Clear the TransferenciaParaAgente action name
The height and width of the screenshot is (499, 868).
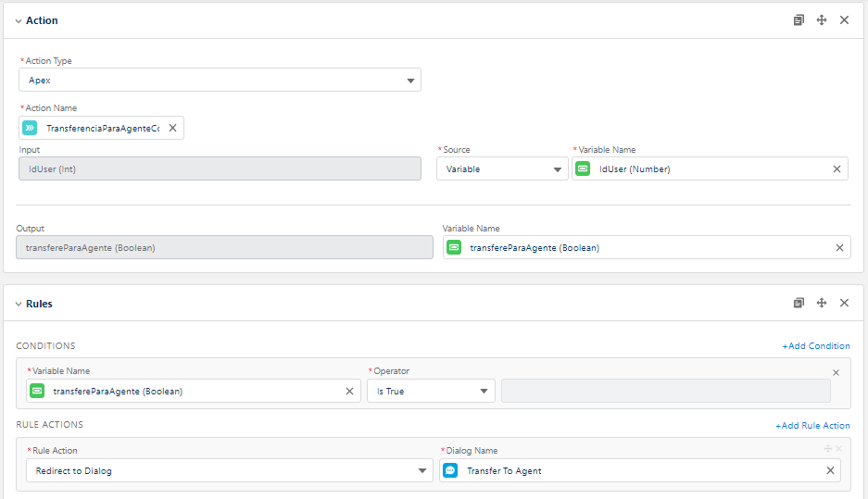(172, 128)
